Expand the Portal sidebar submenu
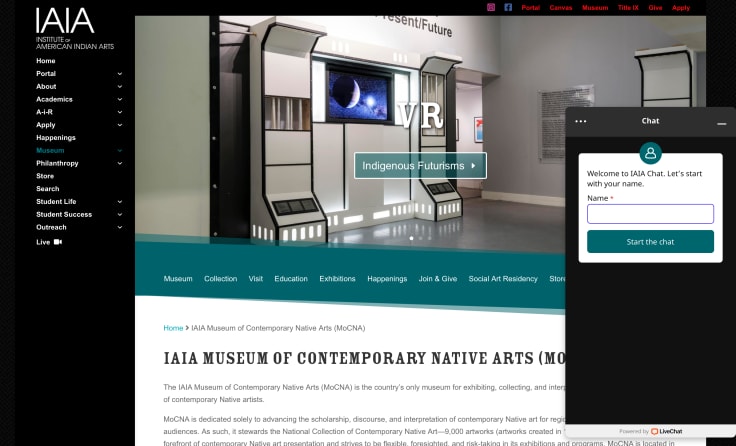Image resolution: width=736 pixels, height=446 pixels. 120,74
